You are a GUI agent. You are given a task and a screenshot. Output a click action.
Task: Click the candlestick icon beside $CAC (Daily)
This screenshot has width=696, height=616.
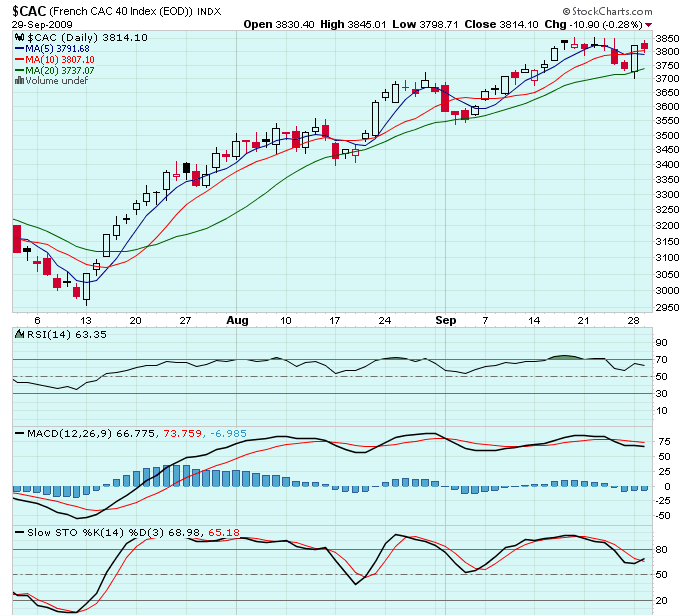(x=19, y=37)
